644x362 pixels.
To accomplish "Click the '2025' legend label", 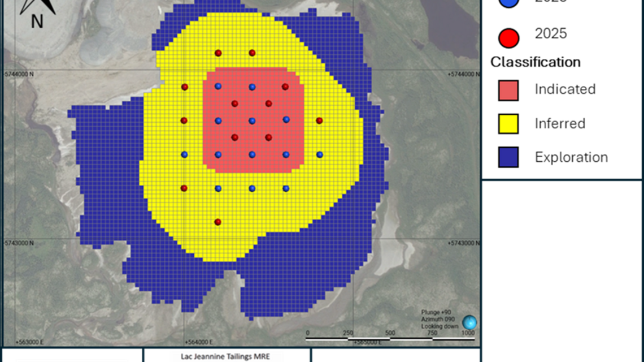I will pos(551,33).
